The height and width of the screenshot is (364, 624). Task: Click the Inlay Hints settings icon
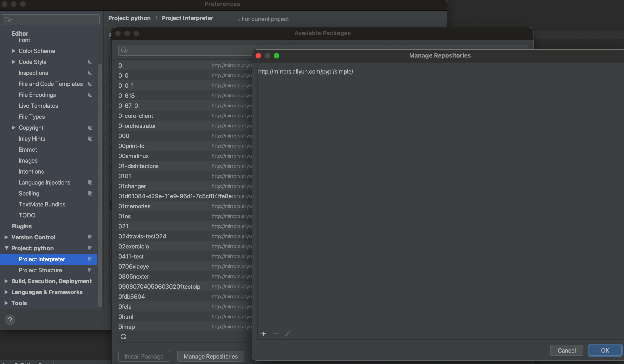point(90,139)
